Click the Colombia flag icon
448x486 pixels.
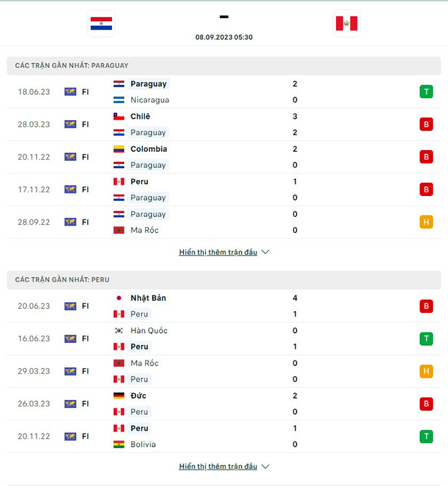point(118,149)
